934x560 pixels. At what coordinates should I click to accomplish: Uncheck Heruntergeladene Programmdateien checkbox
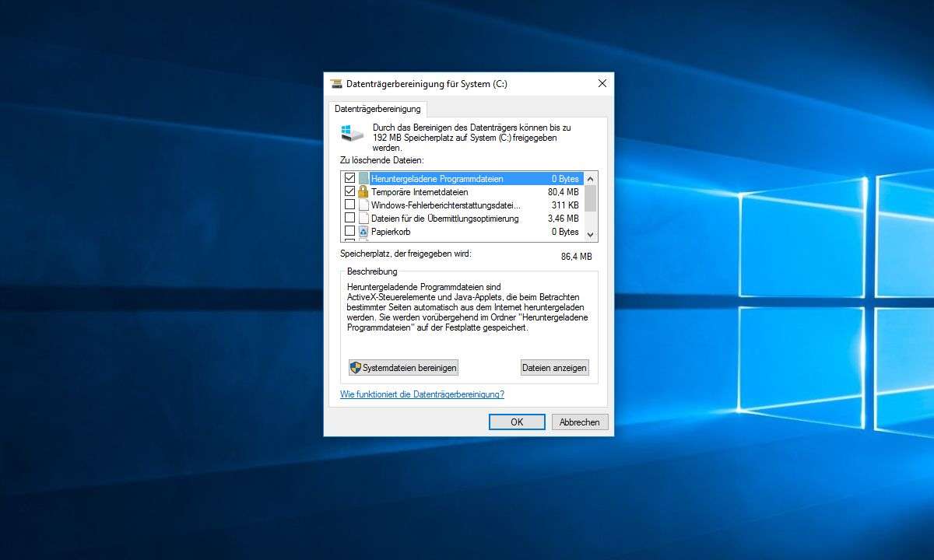point(349,178)
